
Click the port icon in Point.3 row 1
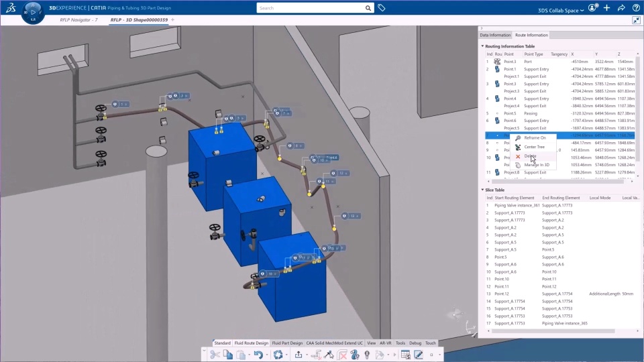tap(497, 62)
